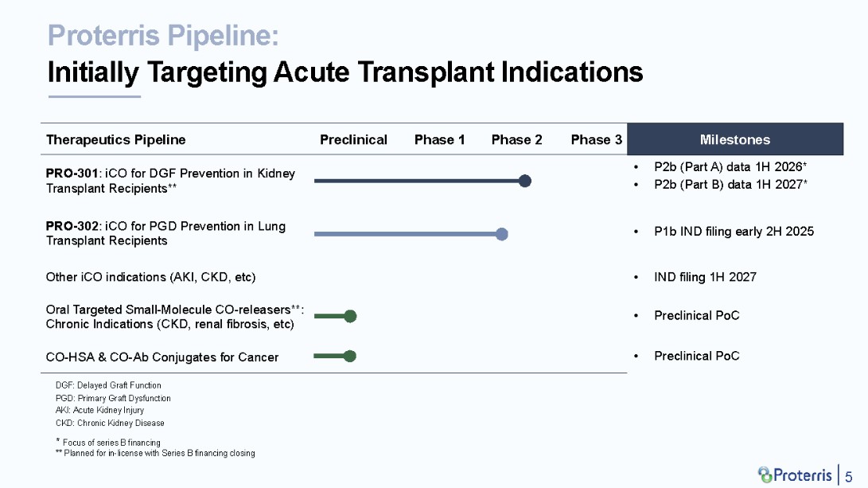Select the Milestones header cell
This screenshot has height=488, width=868.
[734, 139]
